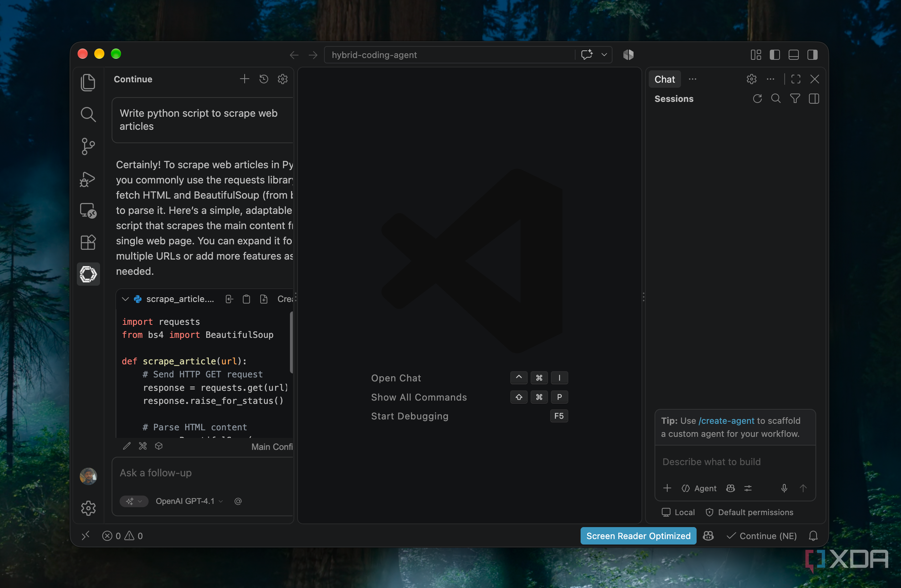This screenshot has width=901, height=588.
Task: Open the OpenAI GPT-4.1 model dropdown
Action: click(x=189, y=501)
